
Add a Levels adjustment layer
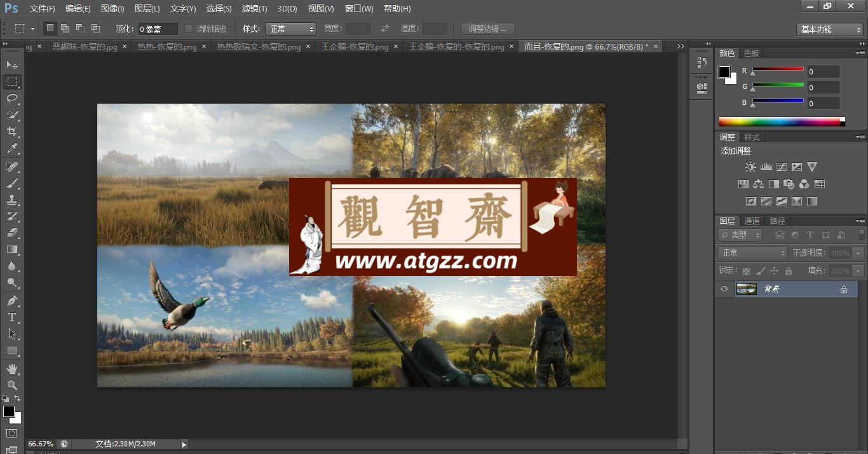click(x=766, y=167)
